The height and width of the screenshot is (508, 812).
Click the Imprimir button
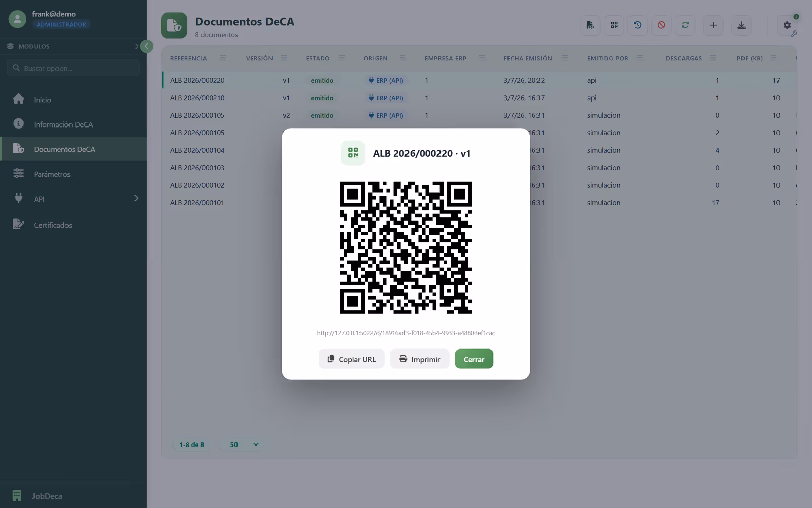[420, 359]
